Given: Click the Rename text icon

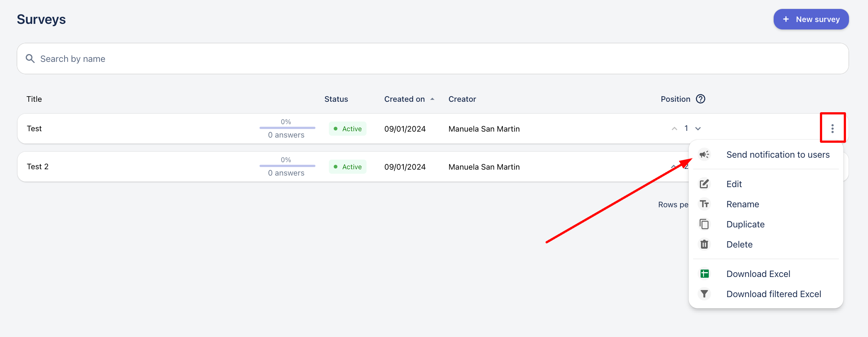Looking at the screenshot, I should coord(704,204).
